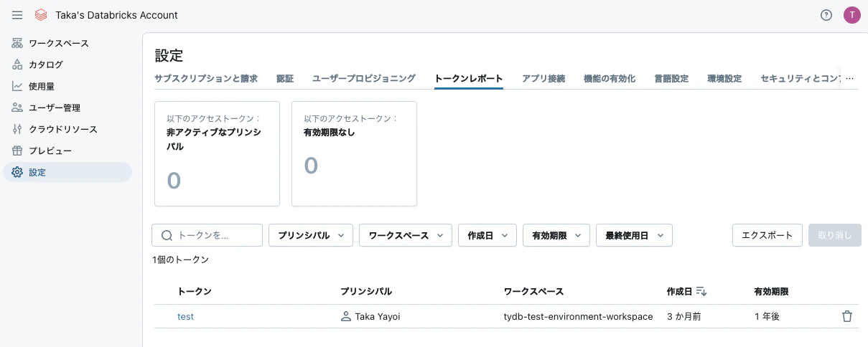Screen dimensions: 868x347
Task: Sort by the 作成日 column header
Action: pyautogui.click(x=680, y=292)
